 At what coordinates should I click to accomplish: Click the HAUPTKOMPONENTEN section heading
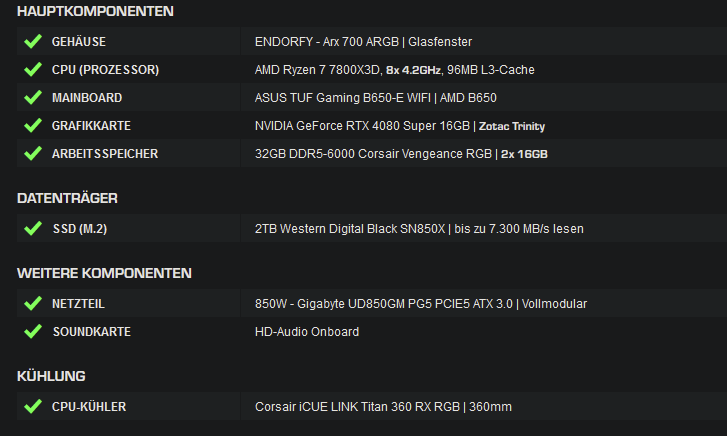coord(95,11)
